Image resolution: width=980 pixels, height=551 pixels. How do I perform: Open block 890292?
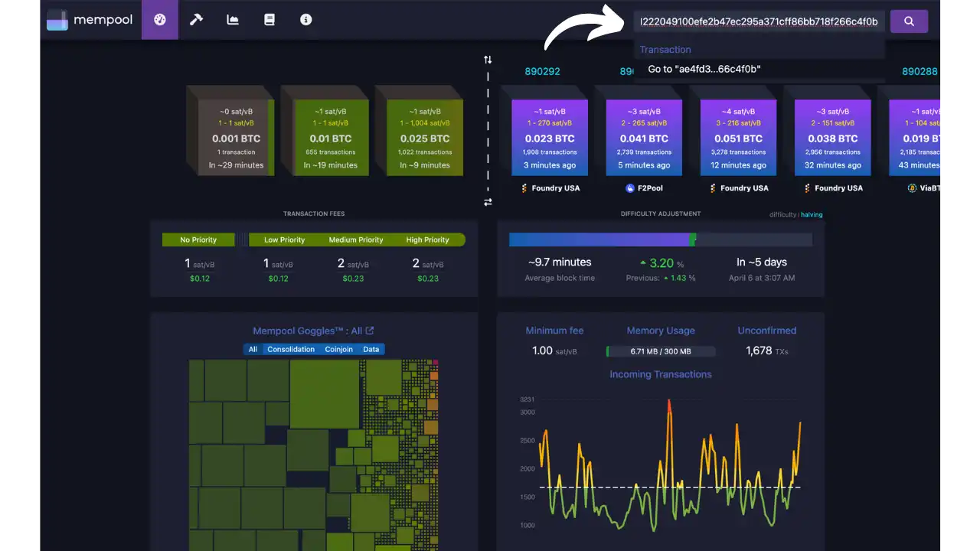[543, 70]
